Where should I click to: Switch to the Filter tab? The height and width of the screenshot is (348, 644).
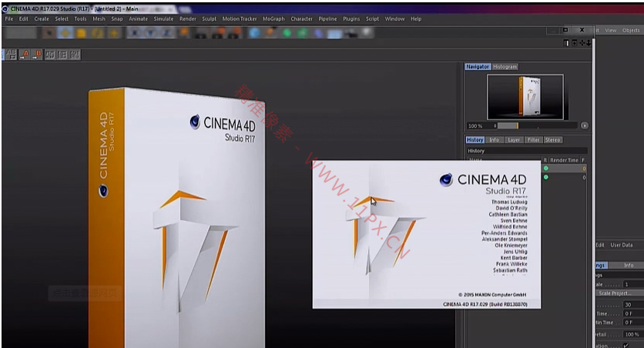534,140
